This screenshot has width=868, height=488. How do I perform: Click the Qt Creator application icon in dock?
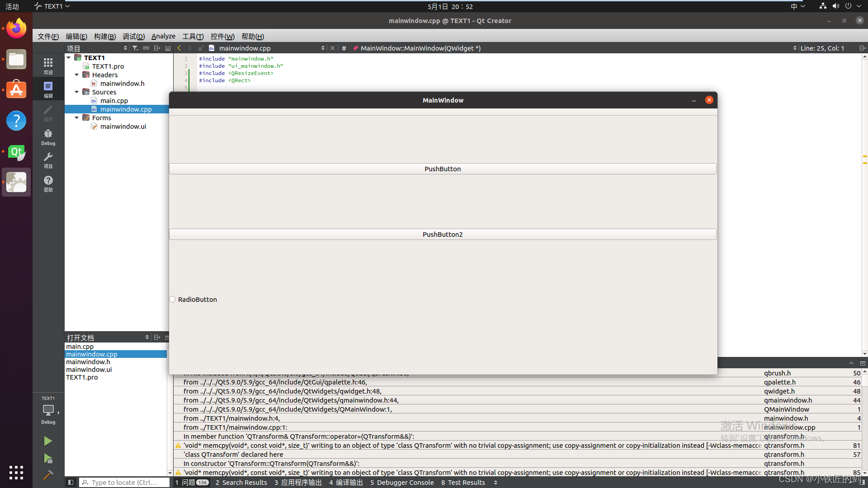click(16, 151)
